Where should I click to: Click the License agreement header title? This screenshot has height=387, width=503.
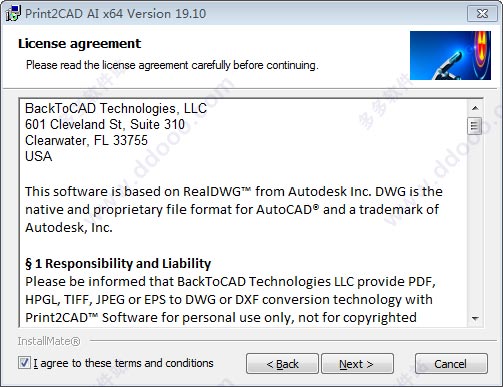(80, 44)
